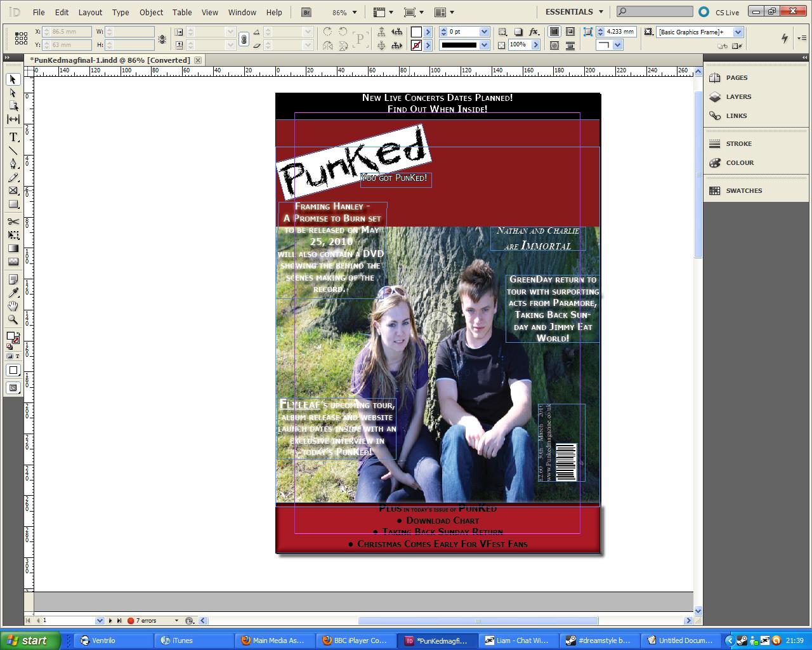This screenshot has height=650, width=812.
Task: Click the reference point locator grid
Action: [x=21, y=38]
